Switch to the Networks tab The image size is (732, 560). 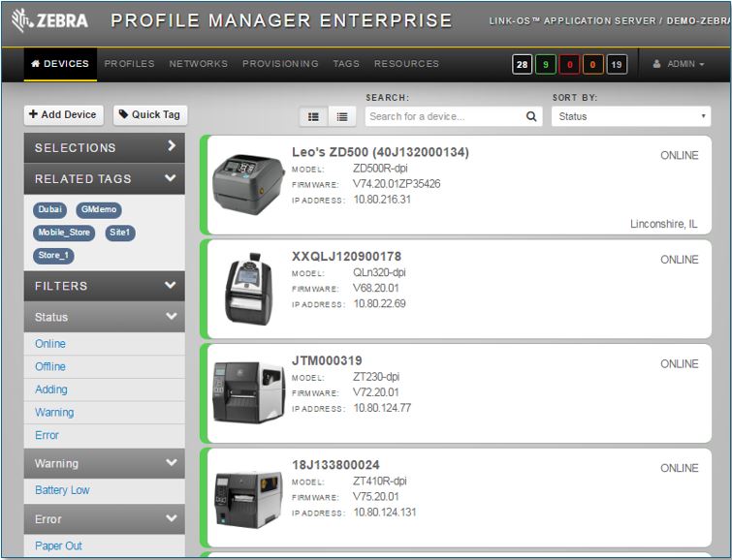click(199, 64)
